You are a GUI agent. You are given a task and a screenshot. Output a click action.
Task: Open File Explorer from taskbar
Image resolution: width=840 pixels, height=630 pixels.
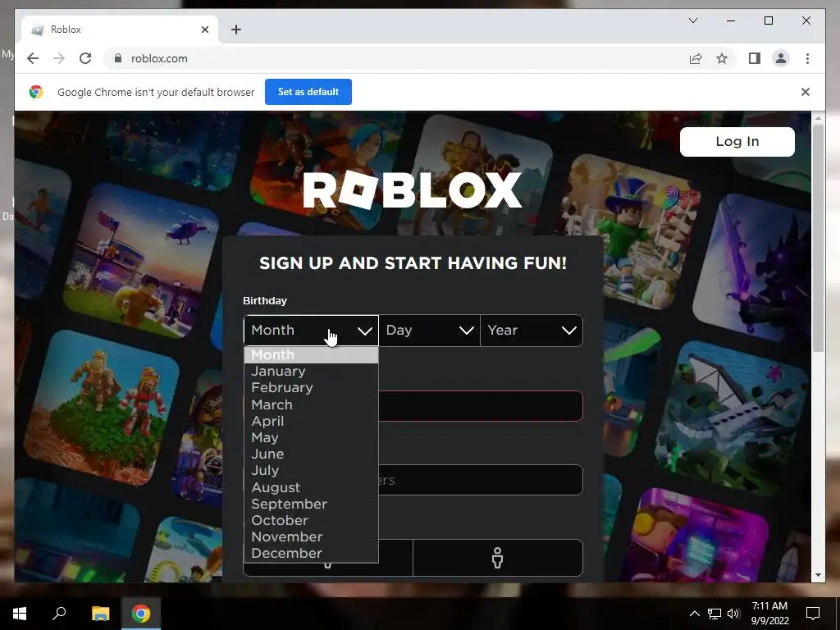coord(100,614)
